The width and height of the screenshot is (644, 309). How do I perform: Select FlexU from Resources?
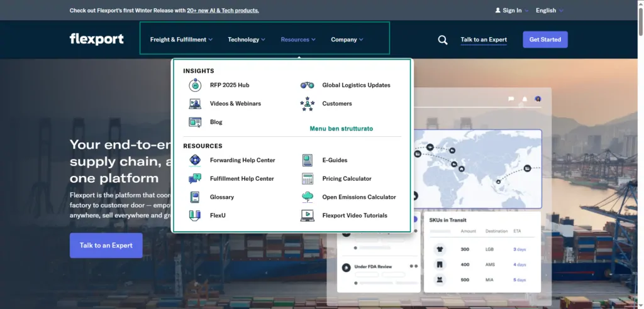click(218, 215)
